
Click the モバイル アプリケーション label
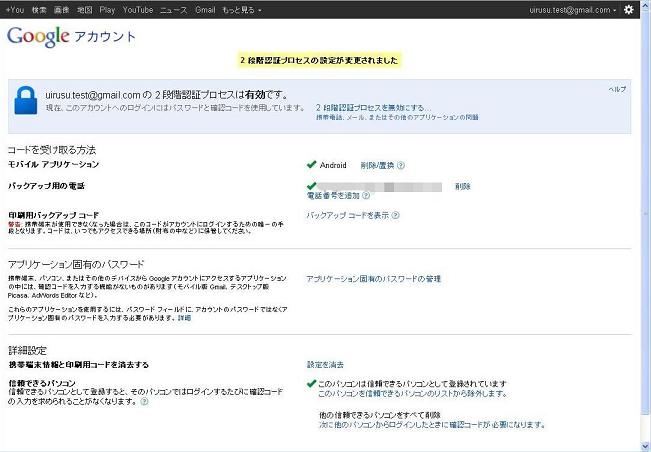click(54, 164)
